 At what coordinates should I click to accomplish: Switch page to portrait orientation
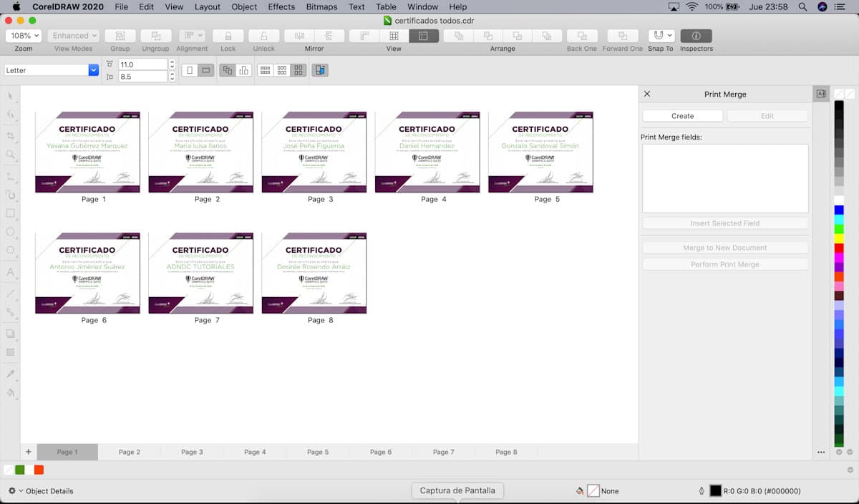(190, 70)
